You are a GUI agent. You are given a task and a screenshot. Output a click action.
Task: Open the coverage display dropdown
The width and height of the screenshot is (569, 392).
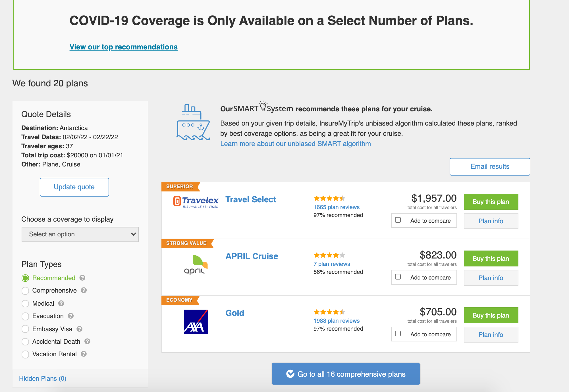point(80,234)
